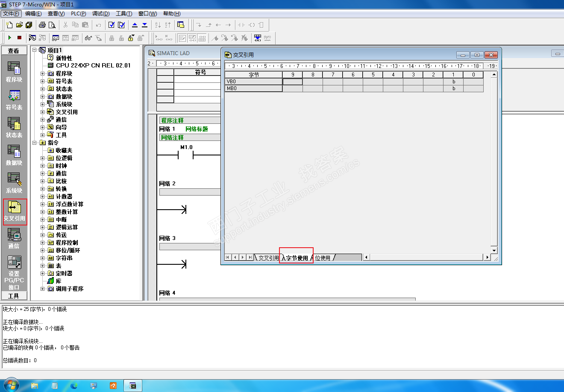Open the System Block (系统块) sidebar icon

pos(14,182)
